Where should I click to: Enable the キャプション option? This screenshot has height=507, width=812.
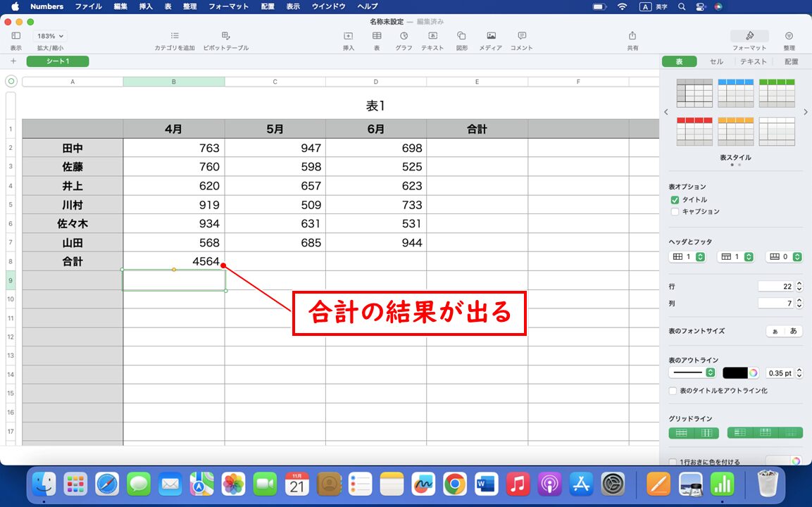click(x=675, y=211)
